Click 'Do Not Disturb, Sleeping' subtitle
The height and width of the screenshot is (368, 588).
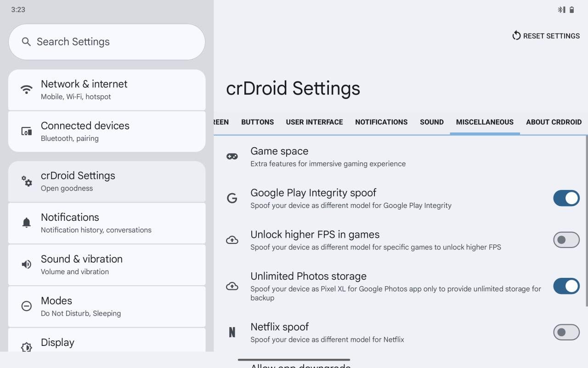[81, 313]
